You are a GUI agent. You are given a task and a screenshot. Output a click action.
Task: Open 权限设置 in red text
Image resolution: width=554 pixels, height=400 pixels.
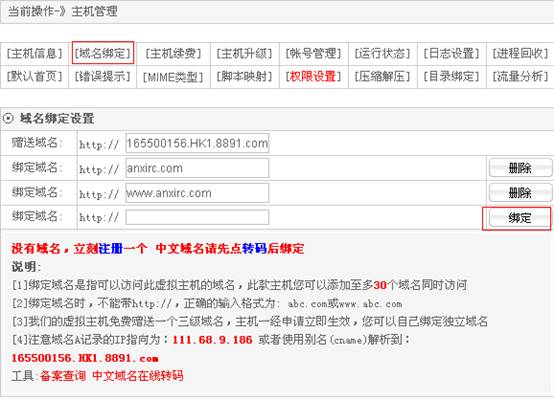click(313, 76)
